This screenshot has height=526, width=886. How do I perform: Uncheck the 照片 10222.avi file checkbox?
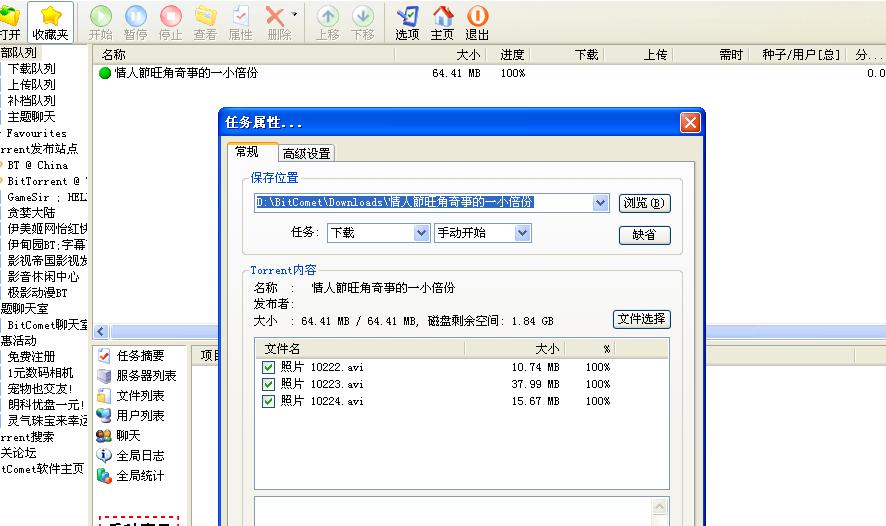click(268, 368)
